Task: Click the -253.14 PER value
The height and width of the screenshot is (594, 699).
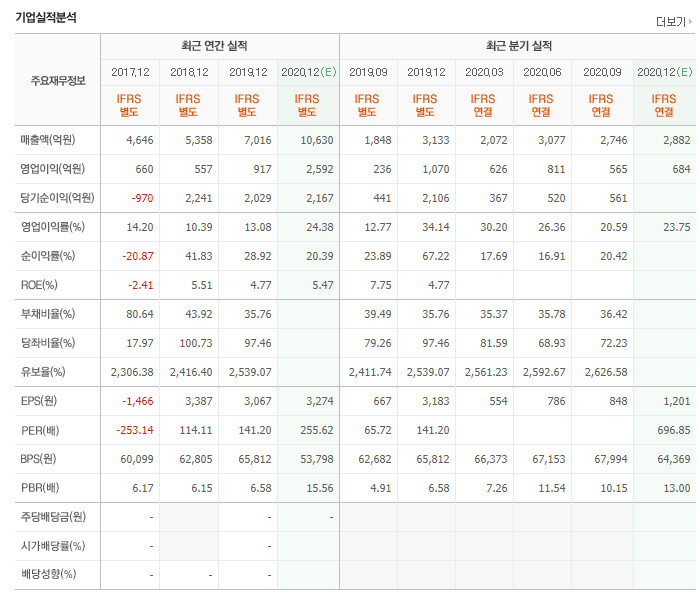Action: (x=135, y=430)
